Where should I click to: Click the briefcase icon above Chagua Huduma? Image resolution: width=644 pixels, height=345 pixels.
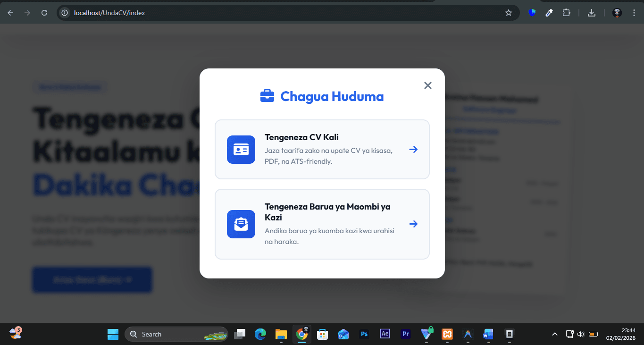pos(267,95)
